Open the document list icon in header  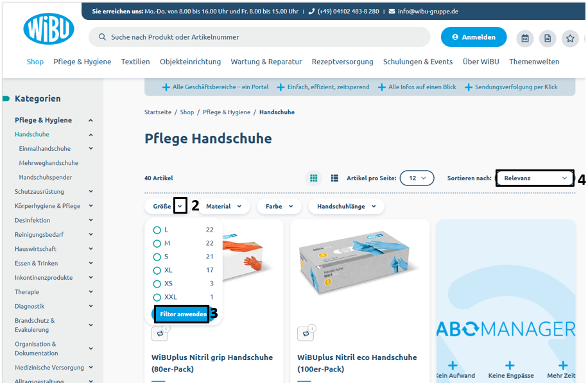pyautogui.click(x=548, y=38)
